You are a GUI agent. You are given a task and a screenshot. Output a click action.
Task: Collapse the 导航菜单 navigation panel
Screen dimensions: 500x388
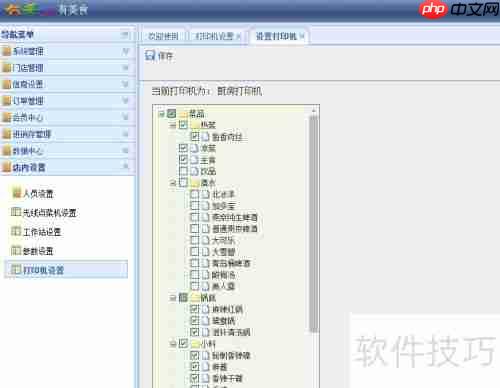pos(125,34)
